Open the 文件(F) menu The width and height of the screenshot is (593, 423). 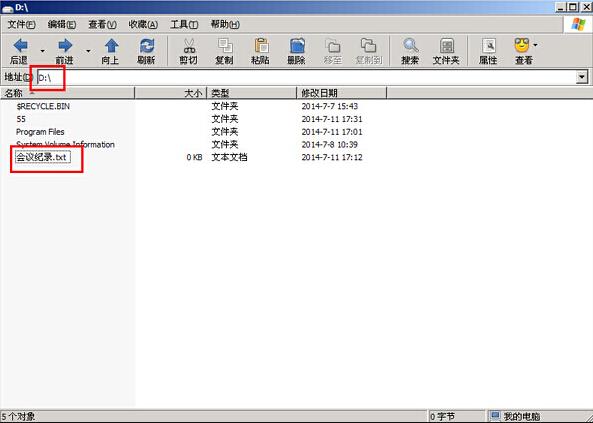22,25
